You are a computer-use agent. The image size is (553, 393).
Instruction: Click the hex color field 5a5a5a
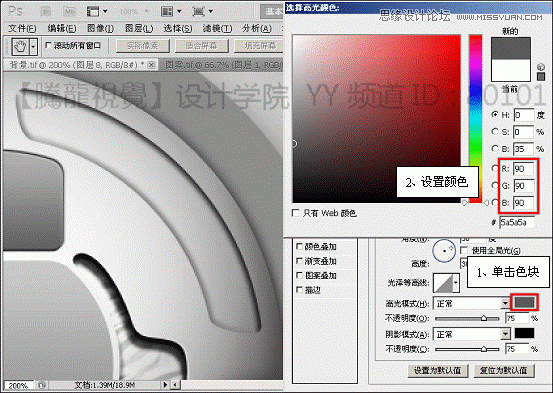pyautogui.click(x=517, y=223)
